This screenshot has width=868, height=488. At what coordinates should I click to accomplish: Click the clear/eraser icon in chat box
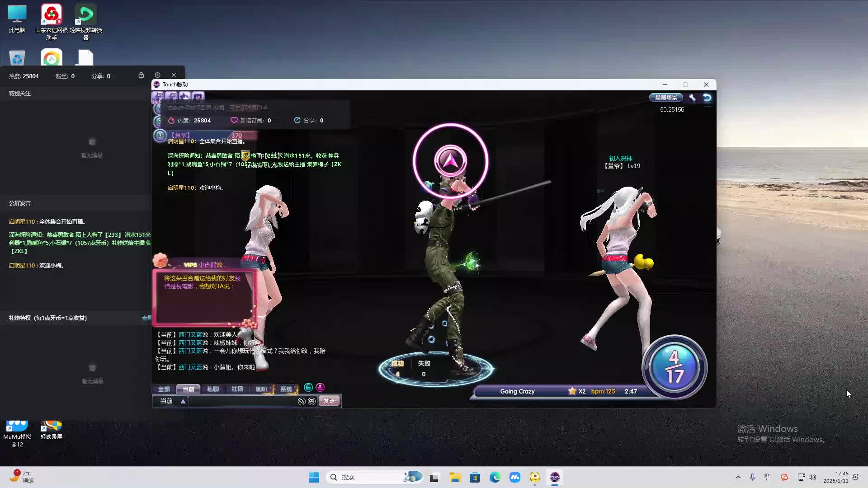pyautogui.click(x=302, y=401)
